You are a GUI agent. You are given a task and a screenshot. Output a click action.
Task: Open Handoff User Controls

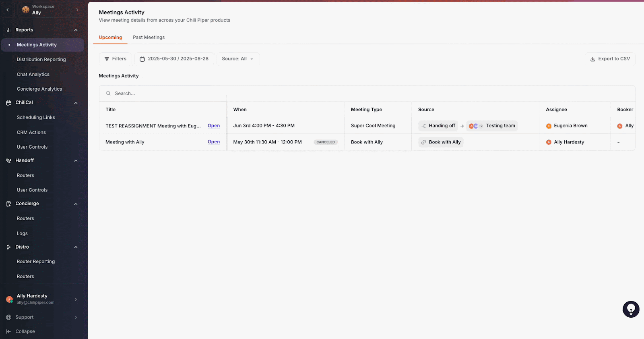pyautogui.click(x=32, y=190)
